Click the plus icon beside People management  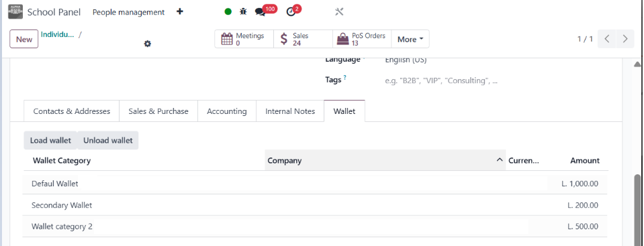[179, 12]
